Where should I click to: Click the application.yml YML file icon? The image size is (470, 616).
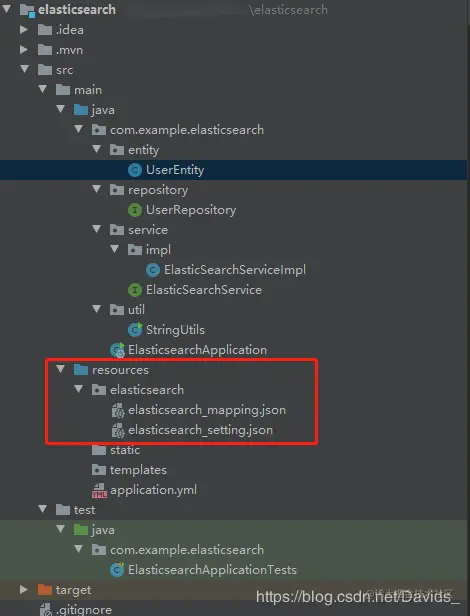point(99,490)
